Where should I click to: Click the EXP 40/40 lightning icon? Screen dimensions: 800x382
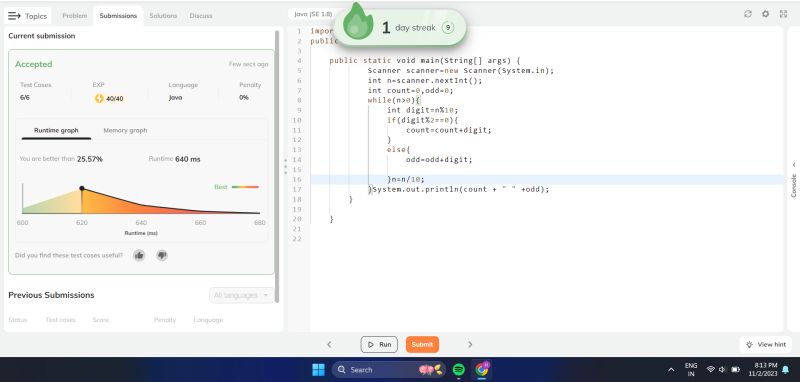[x=99, y=98]
